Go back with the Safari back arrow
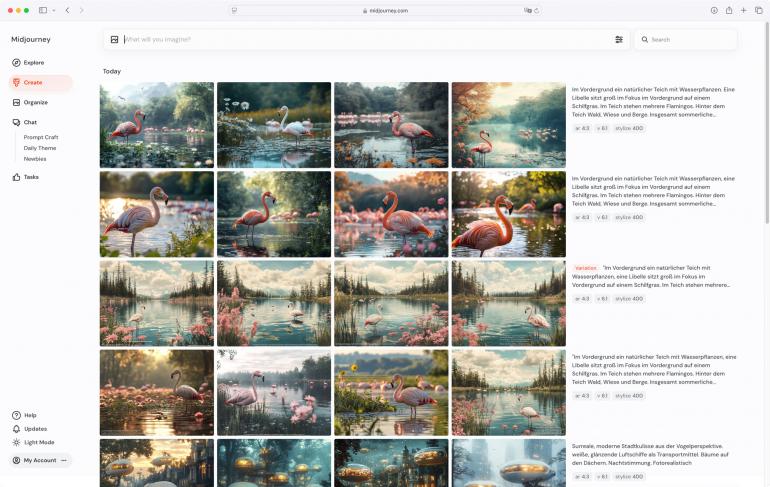This screenshot has width=770, height=487. 67,10
